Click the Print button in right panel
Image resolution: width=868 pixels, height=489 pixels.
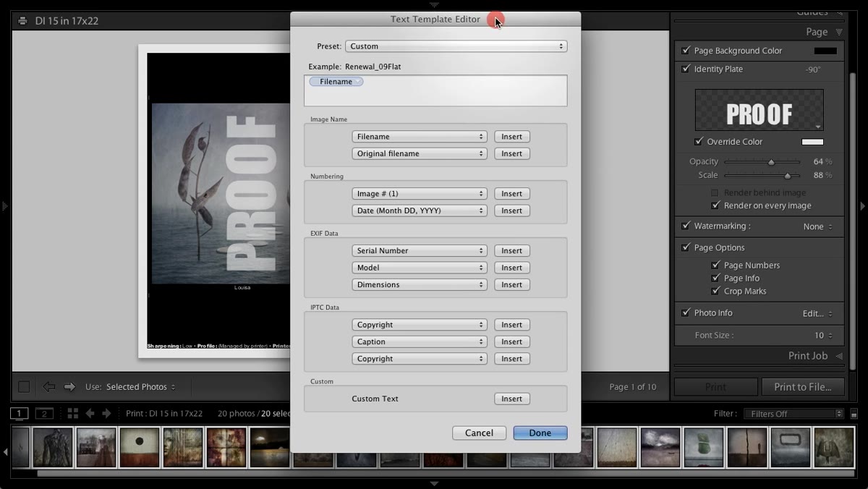[x=716, y=387]
